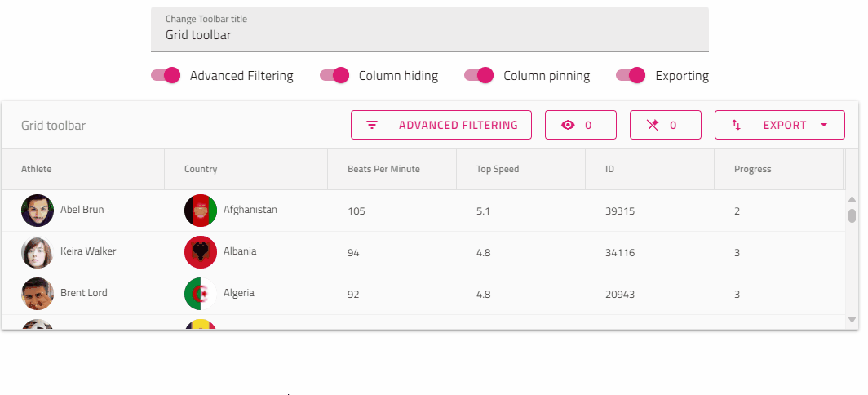Open column pinning via pin icon
The height and width of the screenshot is (395, 868).
[x=652, y=125]
